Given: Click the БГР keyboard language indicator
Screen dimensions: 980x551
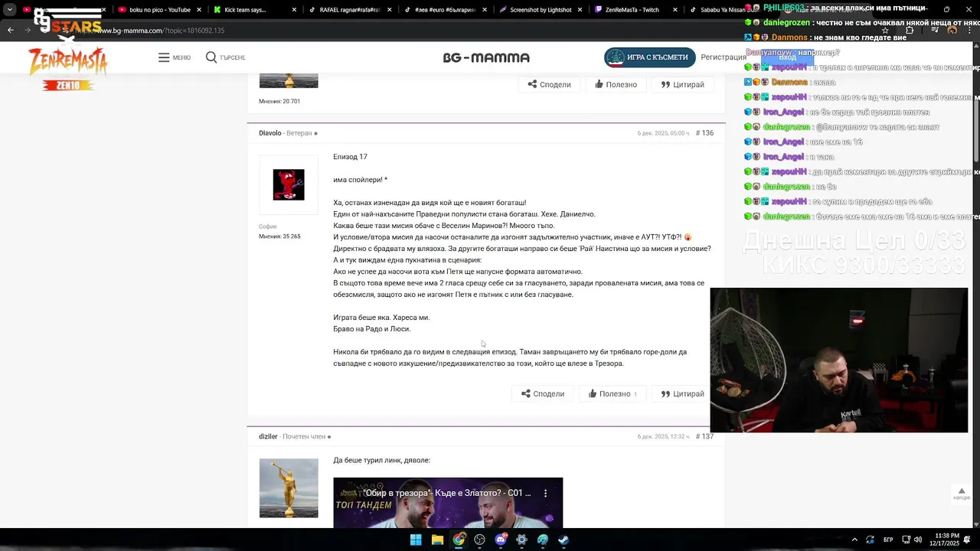Looking at the screenshot, I should [888, 540].
